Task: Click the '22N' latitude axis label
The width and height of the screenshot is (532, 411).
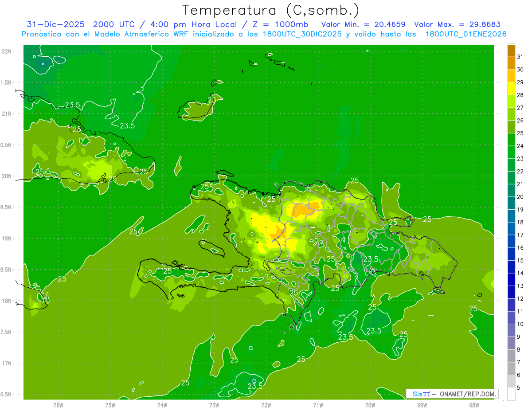Action: [7, 51]
